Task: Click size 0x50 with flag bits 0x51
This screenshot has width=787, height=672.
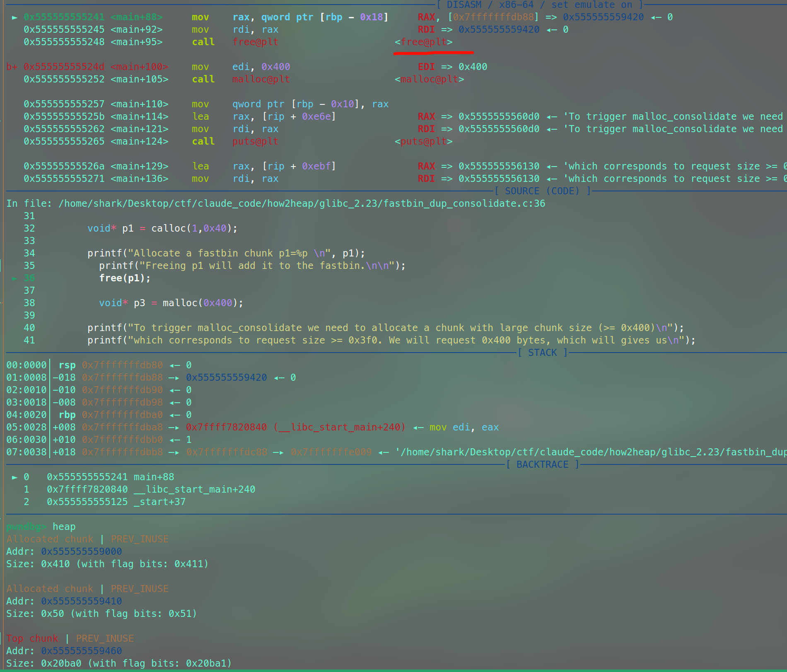Action: coord(101,614)
